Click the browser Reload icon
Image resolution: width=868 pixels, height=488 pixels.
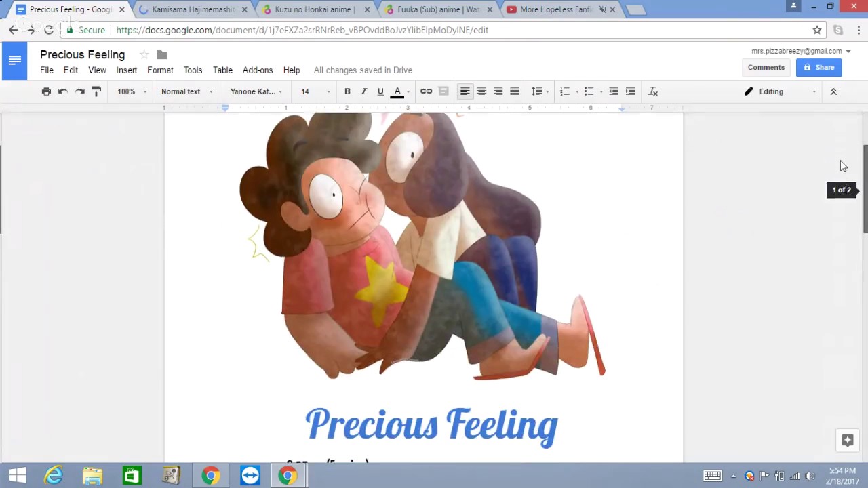pos(49,30)
